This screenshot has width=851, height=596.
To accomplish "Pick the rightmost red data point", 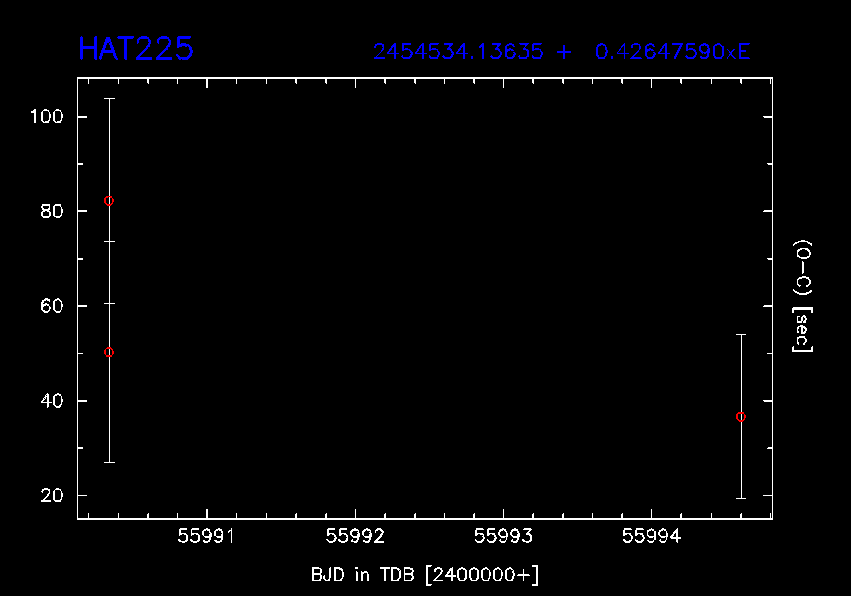I will click(x=740, y=417).
